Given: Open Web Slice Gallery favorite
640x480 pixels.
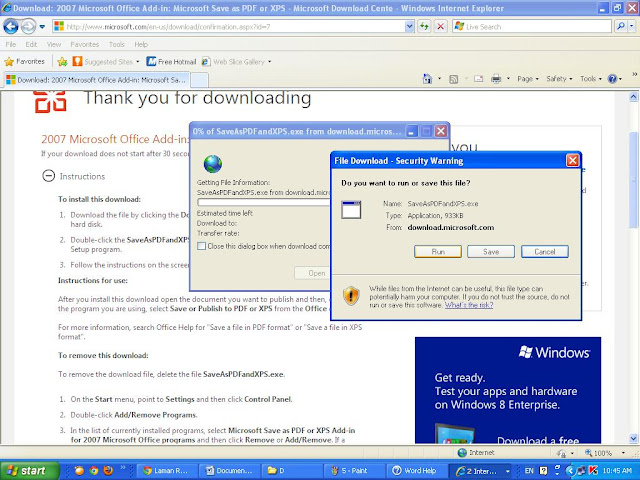Looking at the screenshot, I should (236, 62).
